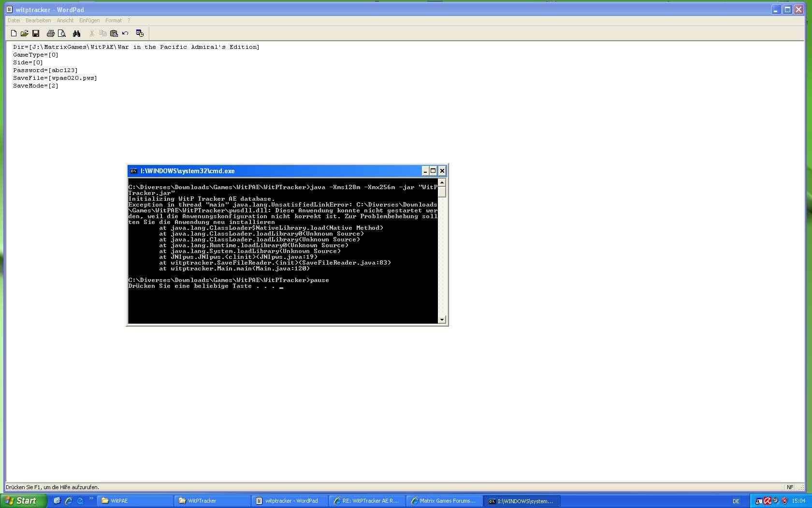The image size is (812, 508).
Task: Click the DE language indicator
Action: (736, 501)
